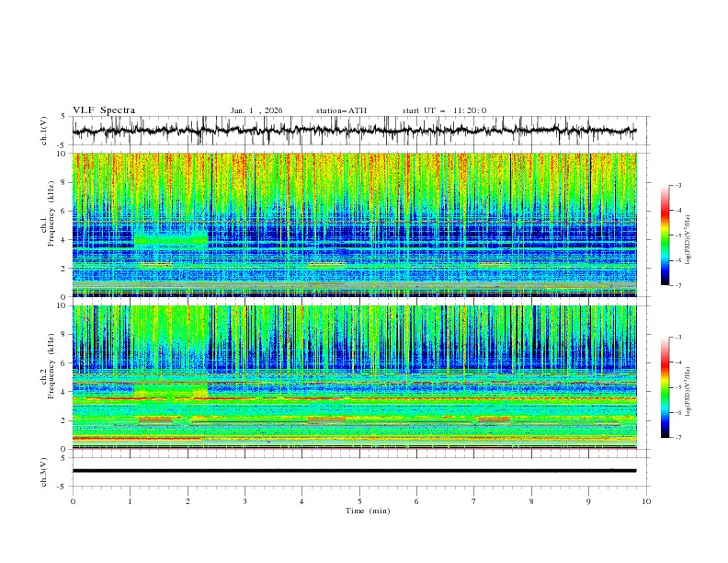The width and height of the screenshot is (728, 563).
Task: Click the ch.1 voltage waveform trace
Action: [354, 131]
